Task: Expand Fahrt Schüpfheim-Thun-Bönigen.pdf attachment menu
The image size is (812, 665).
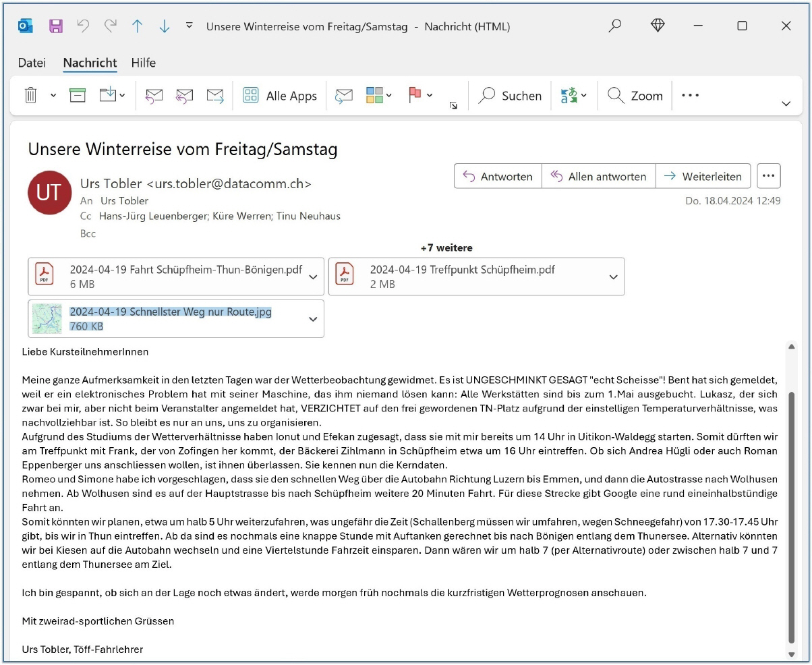Action: [x=313, y=277]
